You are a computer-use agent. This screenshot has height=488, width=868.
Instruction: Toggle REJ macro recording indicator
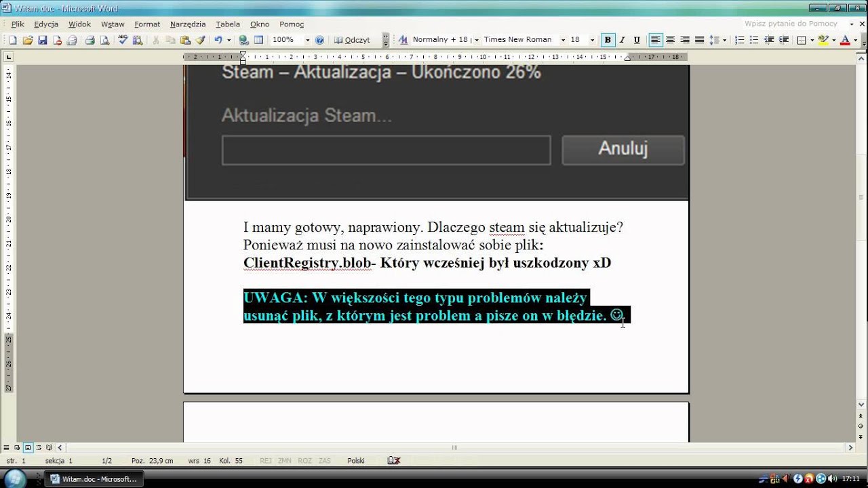pos(266,460)
